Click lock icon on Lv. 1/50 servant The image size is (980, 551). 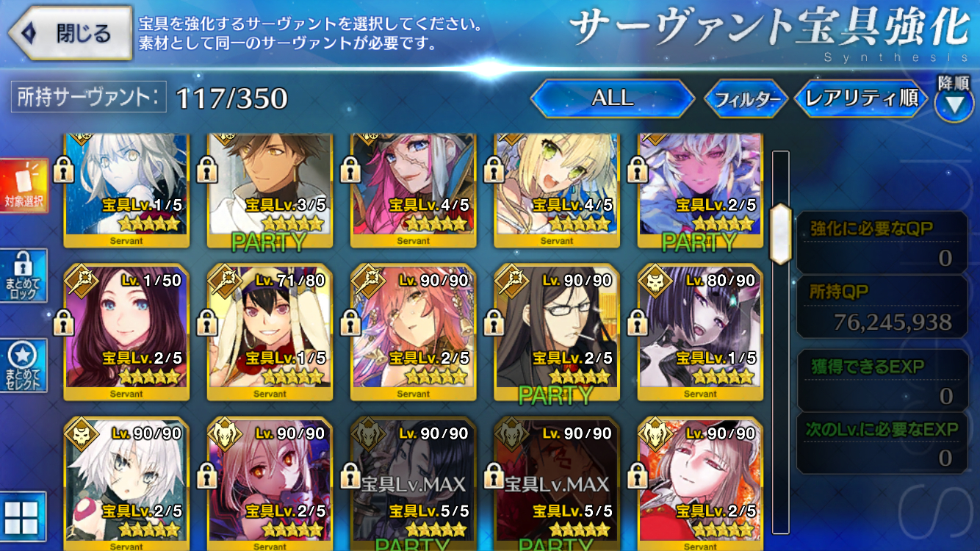(64, 322)
